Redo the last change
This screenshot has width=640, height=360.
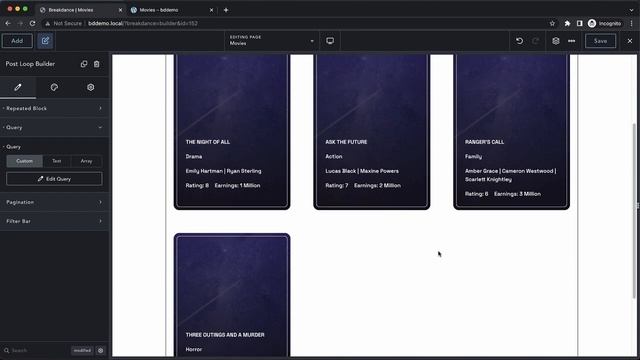pos(536,41)
